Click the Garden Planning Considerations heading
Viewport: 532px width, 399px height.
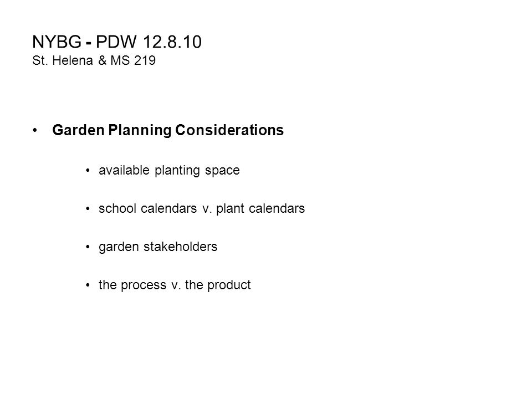click(x=168, y=130)
